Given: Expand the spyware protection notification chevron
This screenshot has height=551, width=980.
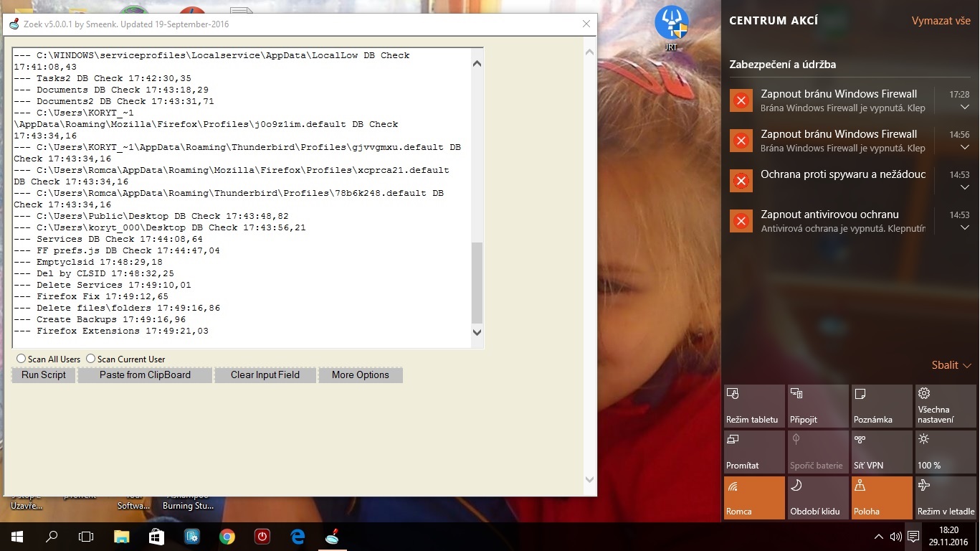Looking at the screenshot, I should tap(964, 188).
